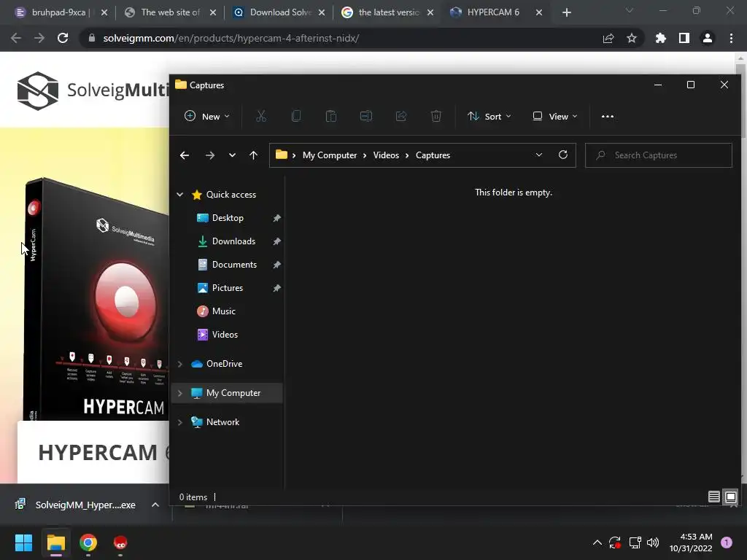Go forward in File Explorer
The height and width of the screenshot is (560, 747).
tap(209, 155)
